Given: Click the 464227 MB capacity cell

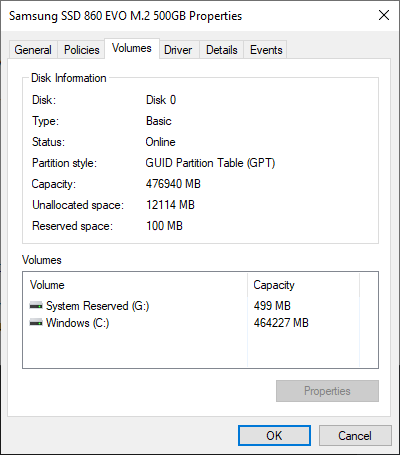Looking at the screenshot, I should pos(281,323).
